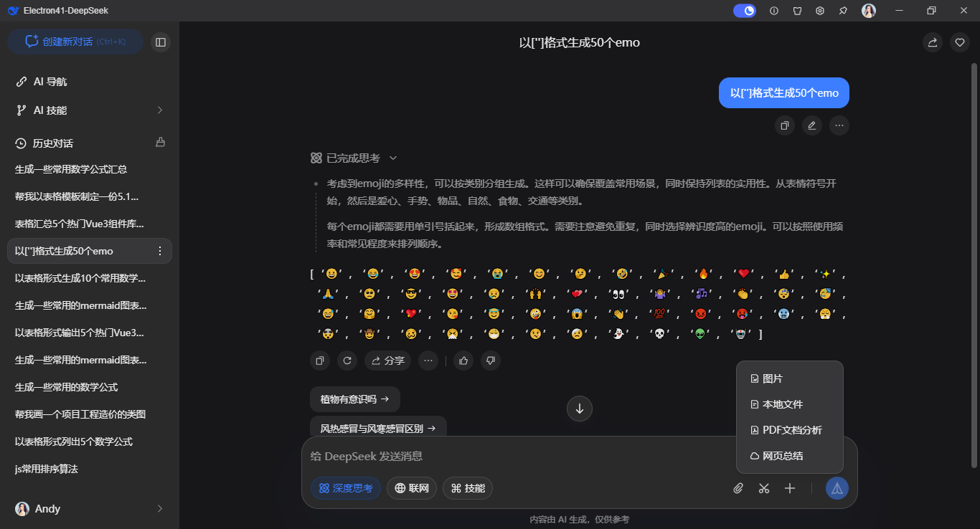Give a thumbs up to the response
The image size is (980, 529).
[463, 361]
